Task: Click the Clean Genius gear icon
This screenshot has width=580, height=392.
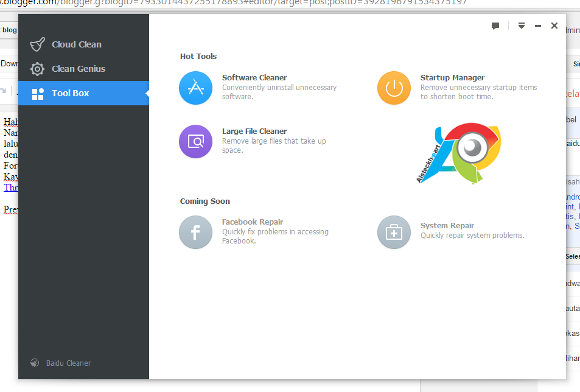Action: 37,69
